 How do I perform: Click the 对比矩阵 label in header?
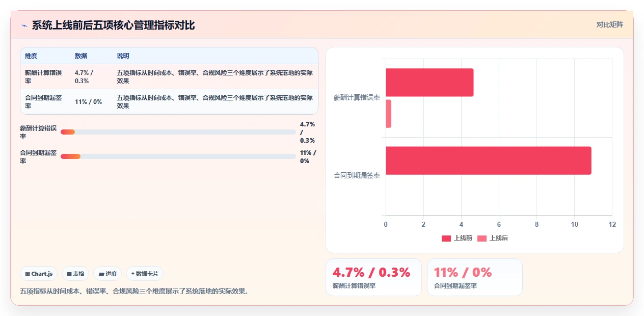pos(609,24)
